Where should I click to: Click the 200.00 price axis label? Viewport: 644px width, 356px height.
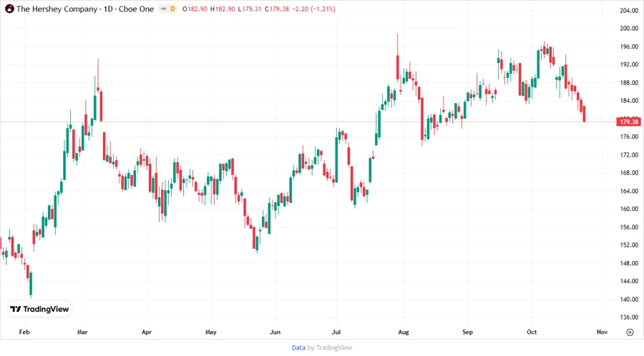pos(629,29)
